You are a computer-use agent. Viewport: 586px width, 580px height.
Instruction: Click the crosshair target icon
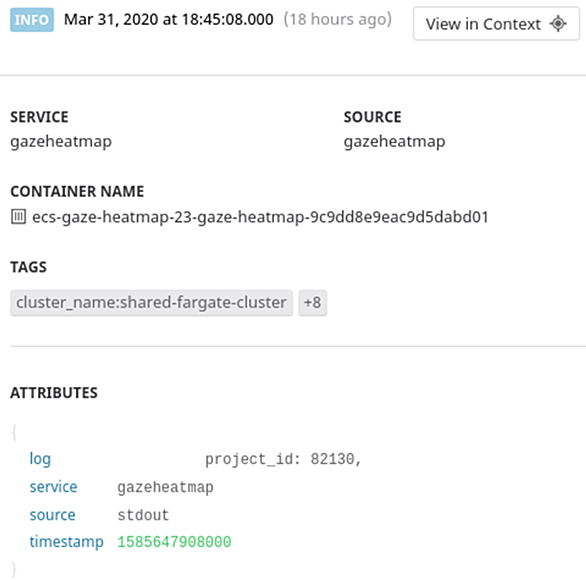558,24
